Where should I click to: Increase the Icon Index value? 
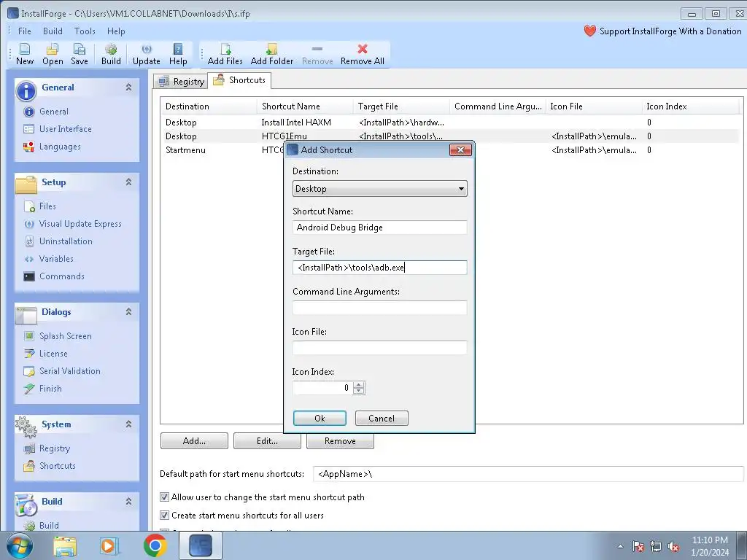click(359, 384)
